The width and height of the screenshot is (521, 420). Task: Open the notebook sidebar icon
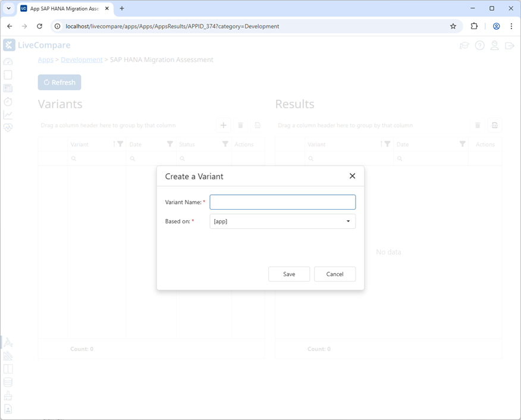click(x=8, y=75)
